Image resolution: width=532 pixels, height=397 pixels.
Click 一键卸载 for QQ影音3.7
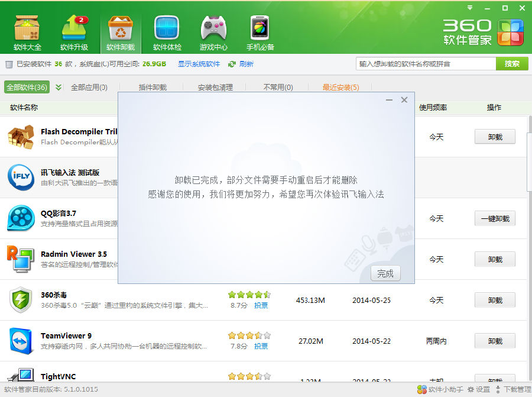point(495,218)
